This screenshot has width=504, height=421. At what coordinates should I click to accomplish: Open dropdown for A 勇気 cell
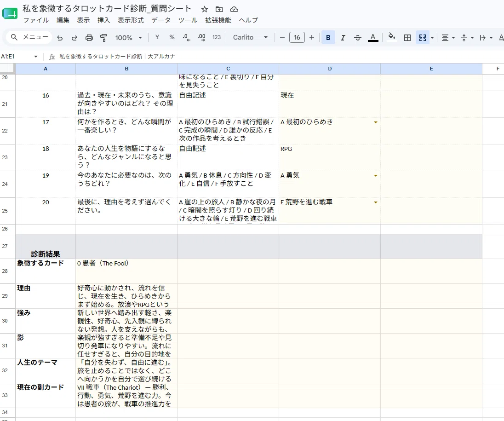coord(375,176)
